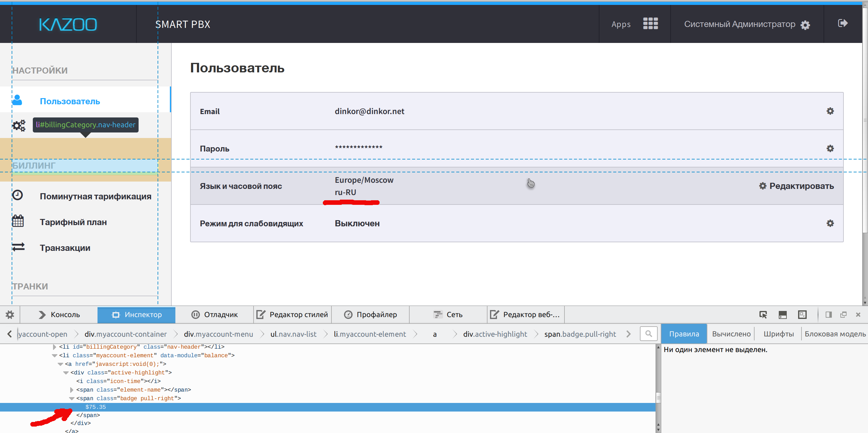The height and width of the screenshot is (433, 868).
Task: Click responsive design mode icon
Action: [802, 314]
